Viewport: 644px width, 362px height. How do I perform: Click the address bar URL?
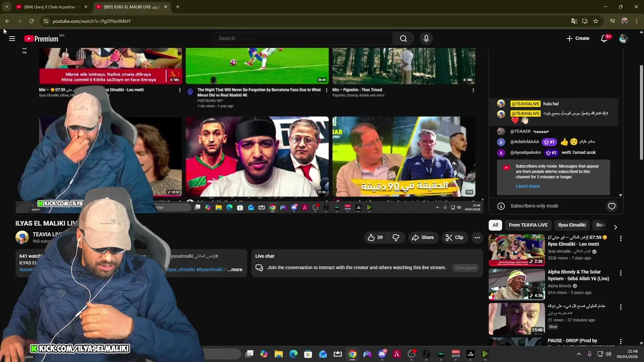[92, 21]
